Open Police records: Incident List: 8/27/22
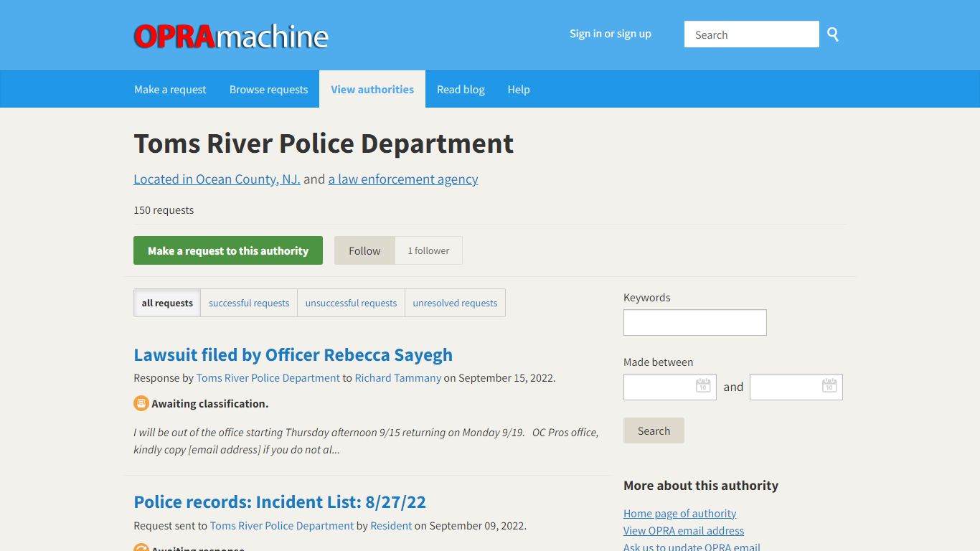The height and width of the screenshot is (551, 980). click(x=280, y=501)
